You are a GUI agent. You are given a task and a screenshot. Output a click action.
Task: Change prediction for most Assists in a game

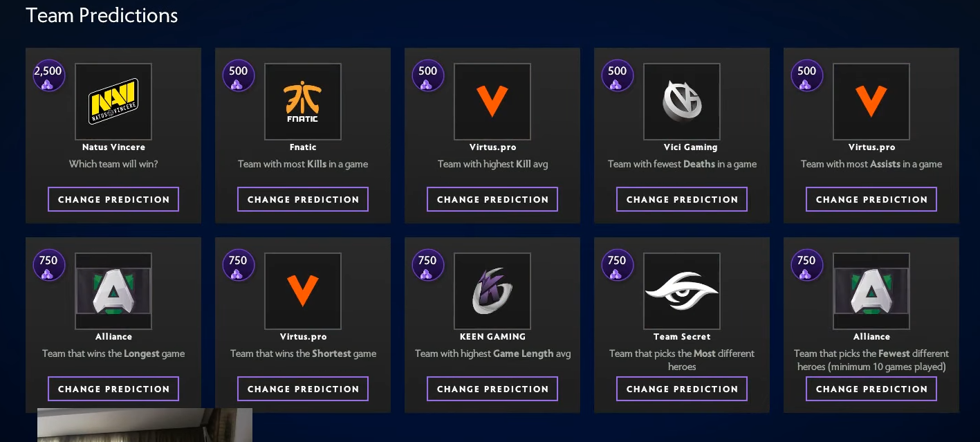click(x=871, y=199)
